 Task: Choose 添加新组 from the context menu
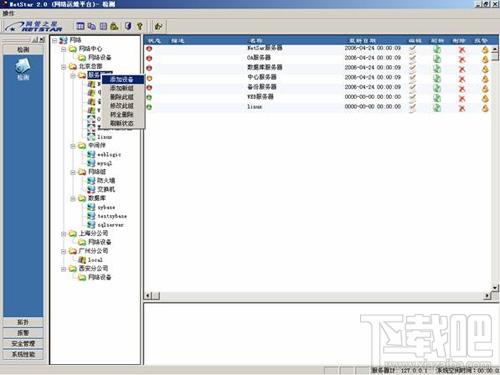point(123,88)
